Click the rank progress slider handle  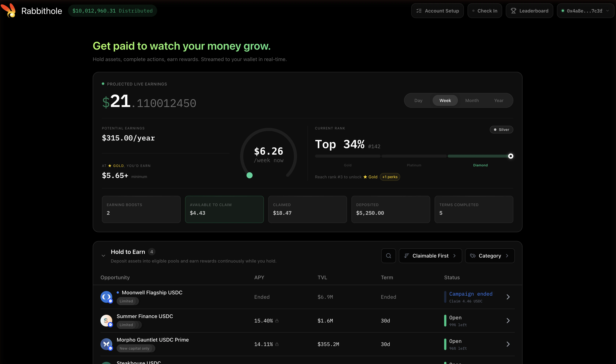510,156
